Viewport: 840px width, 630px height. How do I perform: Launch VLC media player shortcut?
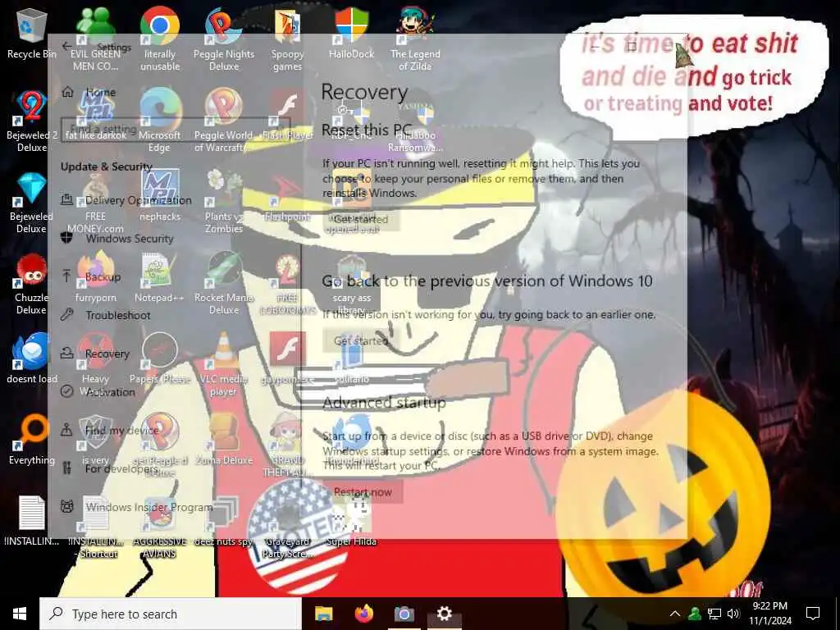(x=224, y=364)
